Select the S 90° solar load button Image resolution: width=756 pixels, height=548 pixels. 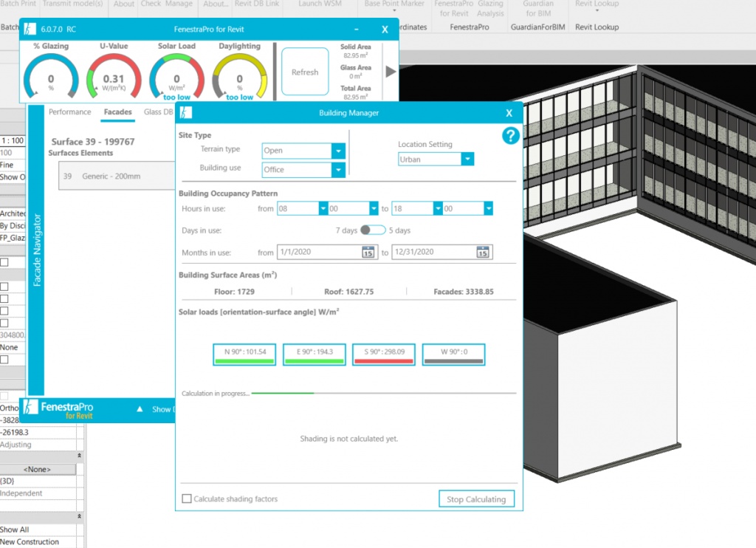384,354
